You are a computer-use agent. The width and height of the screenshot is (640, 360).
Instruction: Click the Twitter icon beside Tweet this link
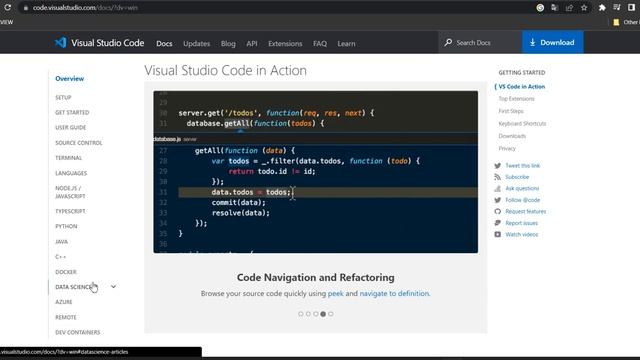point(498,166)
